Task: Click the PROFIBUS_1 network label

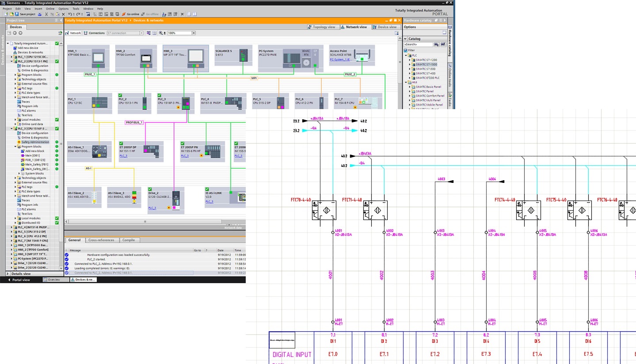Action: (x=134, y=122)
